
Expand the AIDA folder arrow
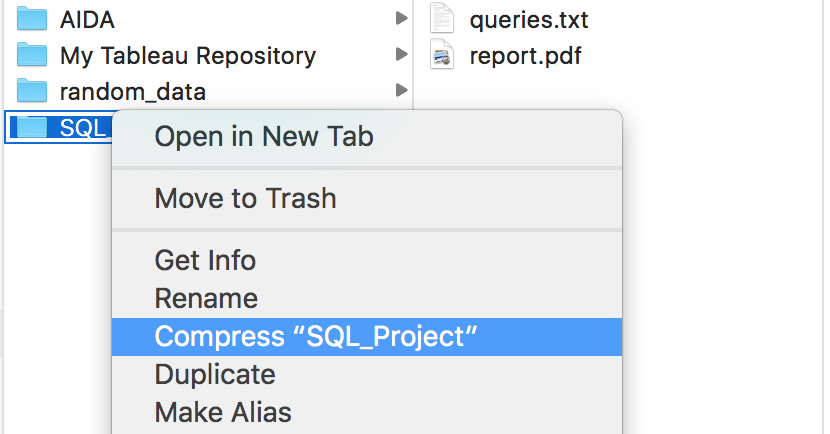401,18
